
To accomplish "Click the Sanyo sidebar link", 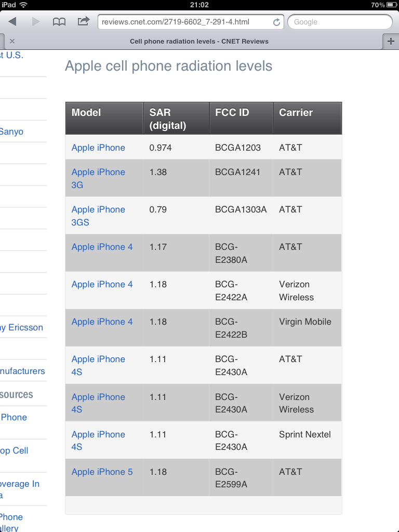I will [11, 131].
